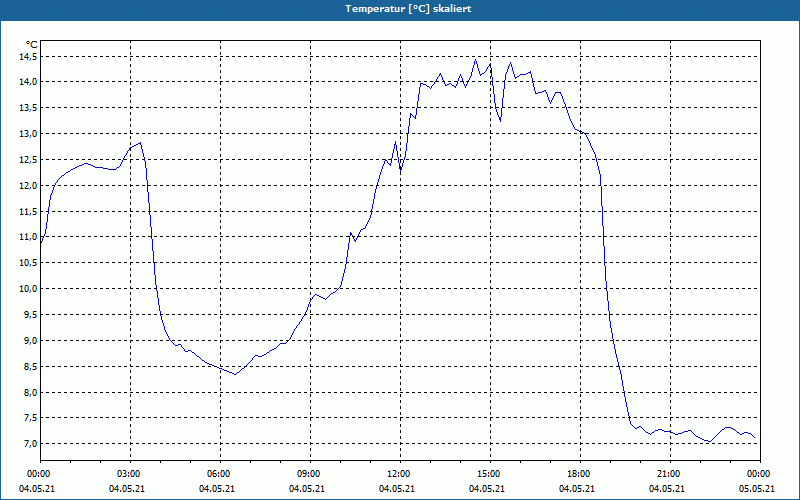Click the '14,0' y-axis value
The width and height of the screenshot is (800, 500).
click(x=28, y=82)
